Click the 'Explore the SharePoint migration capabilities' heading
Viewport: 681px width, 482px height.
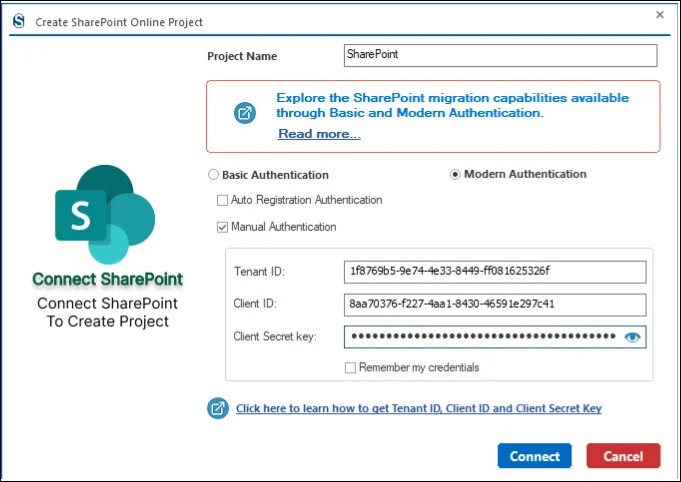click(x=453, y=105)
